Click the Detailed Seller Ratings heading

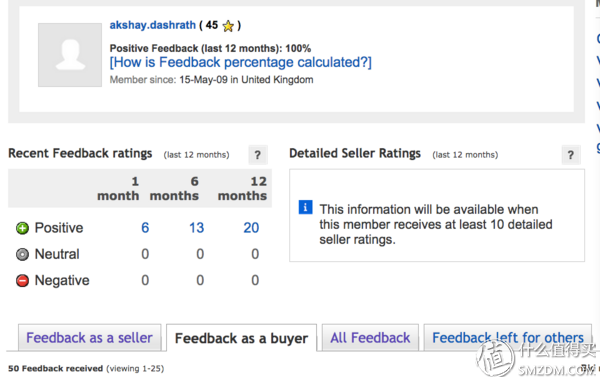[x=355, y=153]
